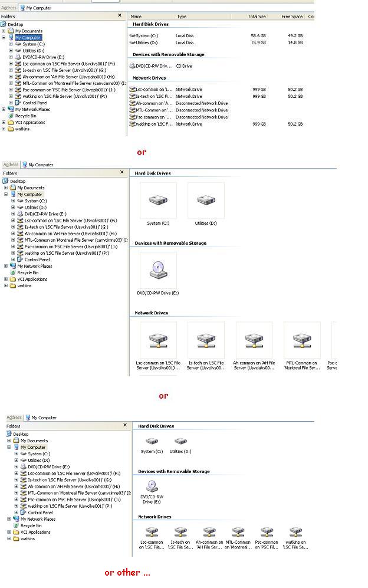
Task: Collapse My Computer in thumbnails-view window folder tree
Action: coord(6,194)
